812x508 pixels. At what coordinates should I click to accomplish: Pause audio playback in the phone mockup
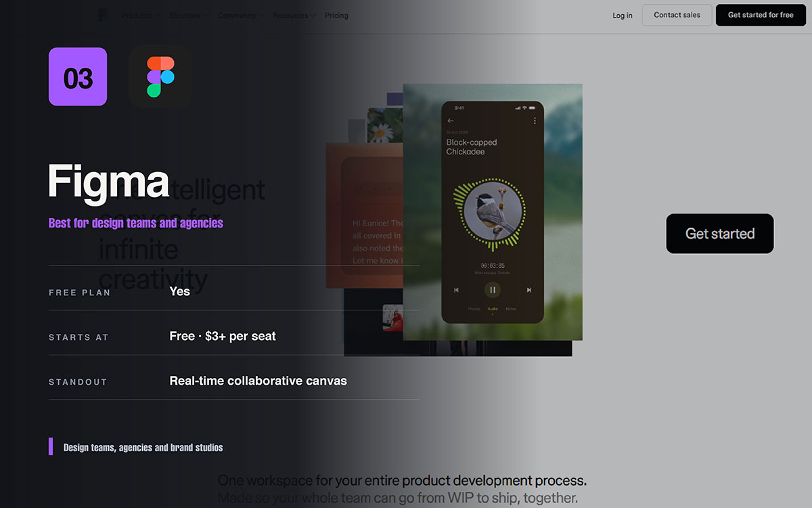[x=493, y=290]
